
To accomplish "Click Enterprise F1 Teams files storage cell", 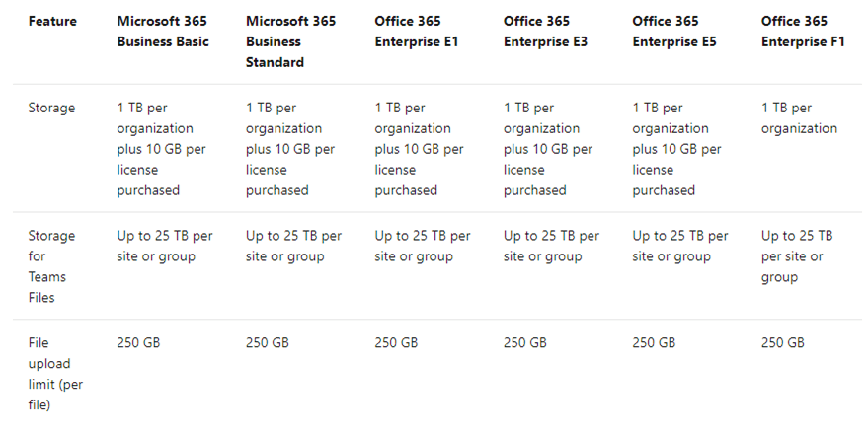I will click(x=797, y=256).
